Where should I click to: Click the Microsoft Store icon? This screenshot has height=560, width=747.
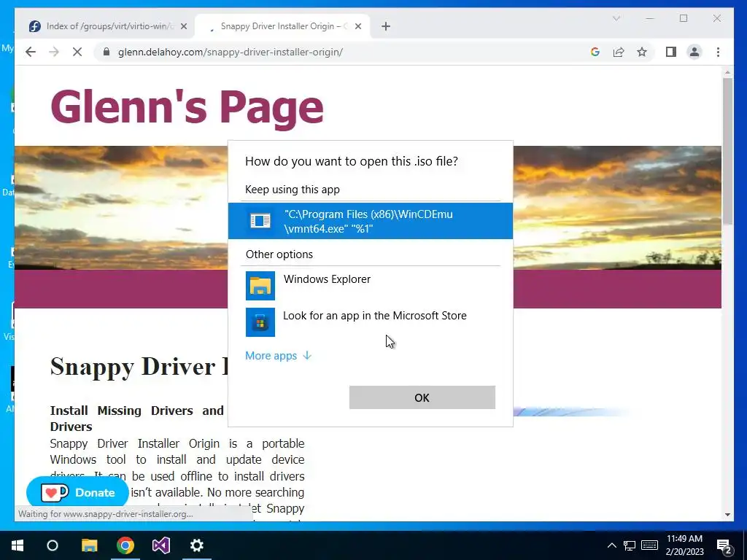click(260, 322)
